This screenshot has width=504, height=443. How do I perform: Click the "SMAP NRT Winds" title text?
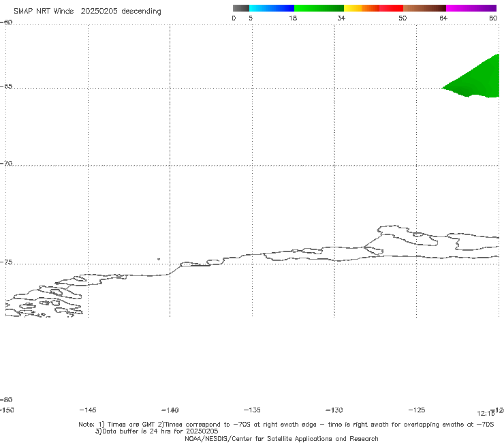click(44, 11)
